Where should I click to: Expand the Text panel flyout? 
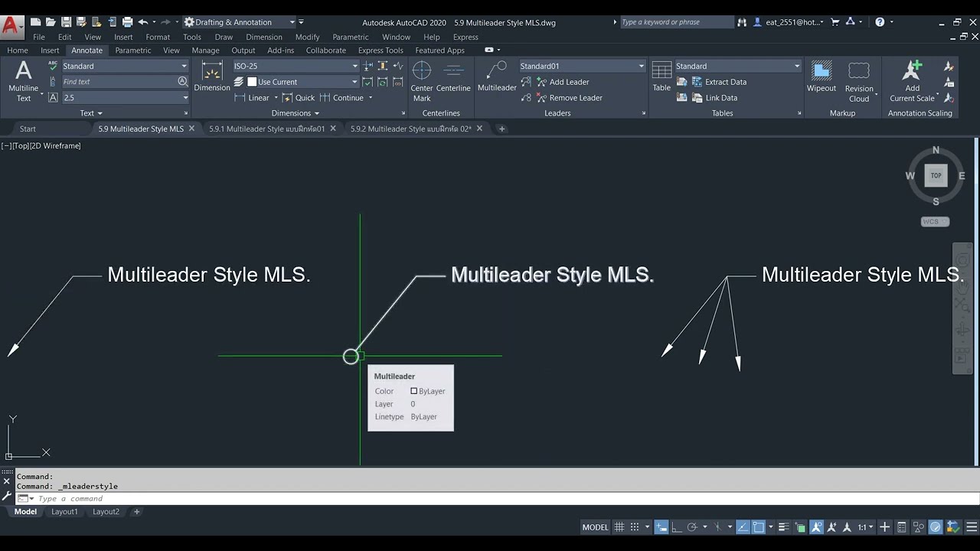[x=91, y=113]
